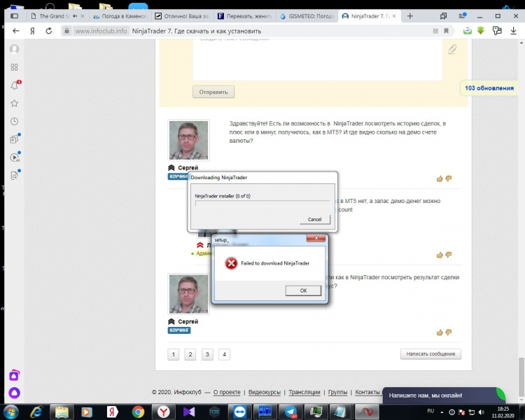Screen dimensions: 525x420
Task: Go back with the browser back arrow
Action: tap(15, 31)
